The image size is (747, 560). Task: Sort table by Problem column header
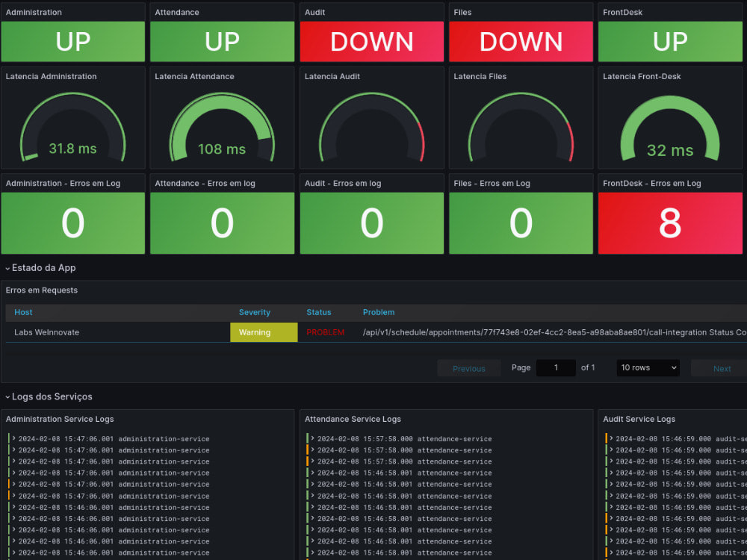coord(379,312)
